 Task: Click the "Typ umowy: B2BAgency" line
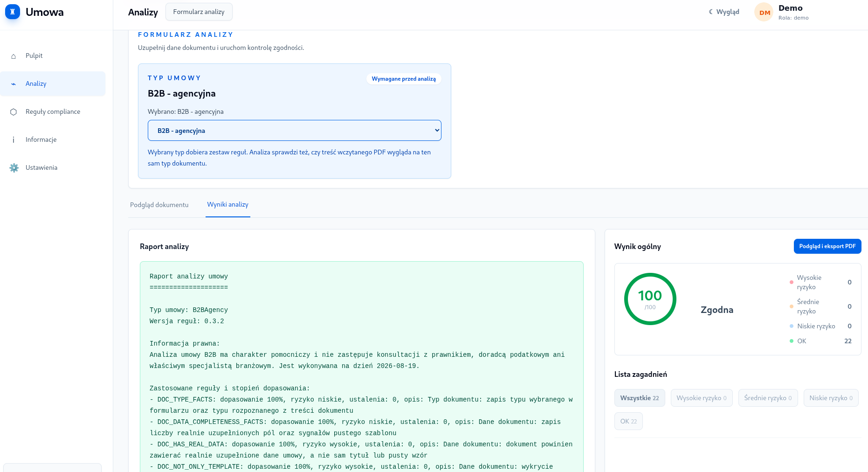point(189,310)
